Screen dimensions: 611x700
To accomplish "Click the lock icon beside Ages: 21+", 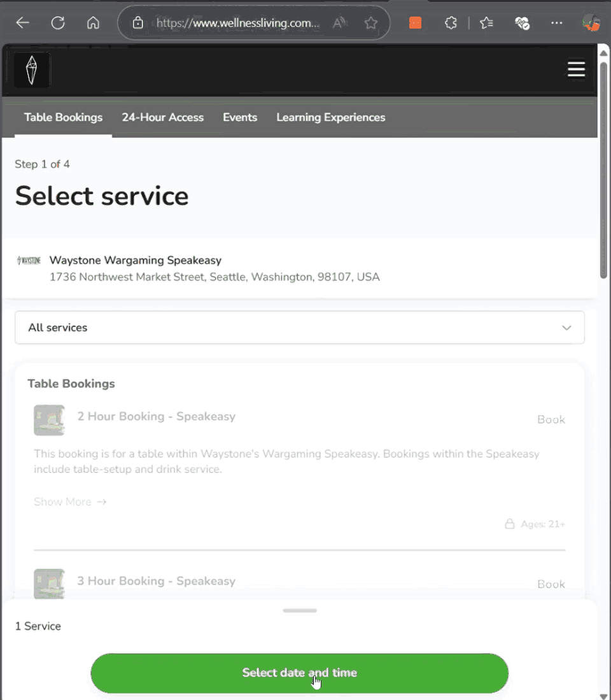I will [x=510, y=524].
